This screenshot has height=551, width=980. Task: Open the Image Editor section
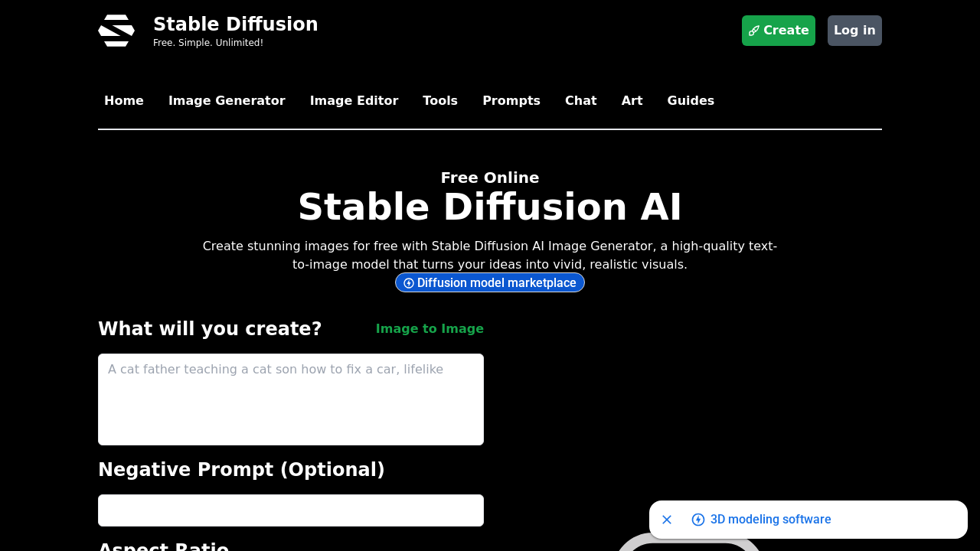(354, 100)
